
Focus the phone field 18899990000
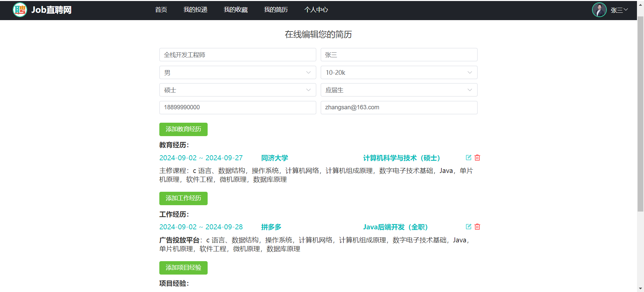(237, 108)
